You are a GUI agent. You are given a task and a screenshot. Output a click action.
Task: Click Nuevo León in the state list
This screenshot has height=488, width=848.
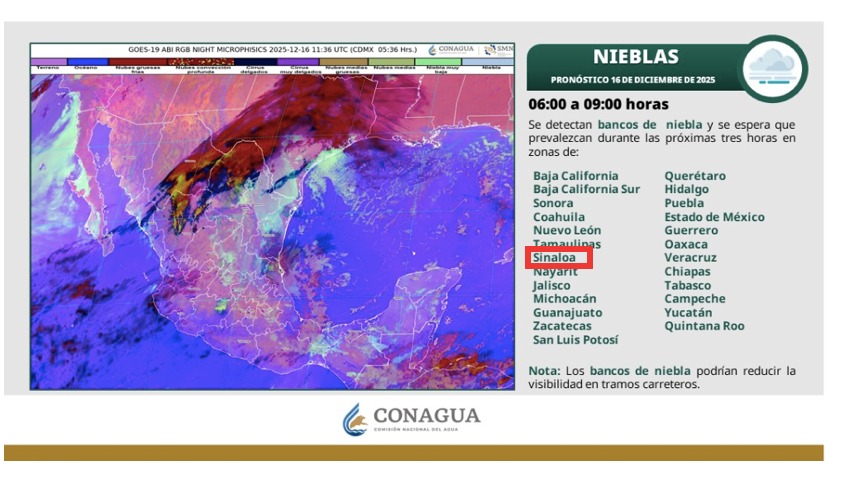point(567,230)
